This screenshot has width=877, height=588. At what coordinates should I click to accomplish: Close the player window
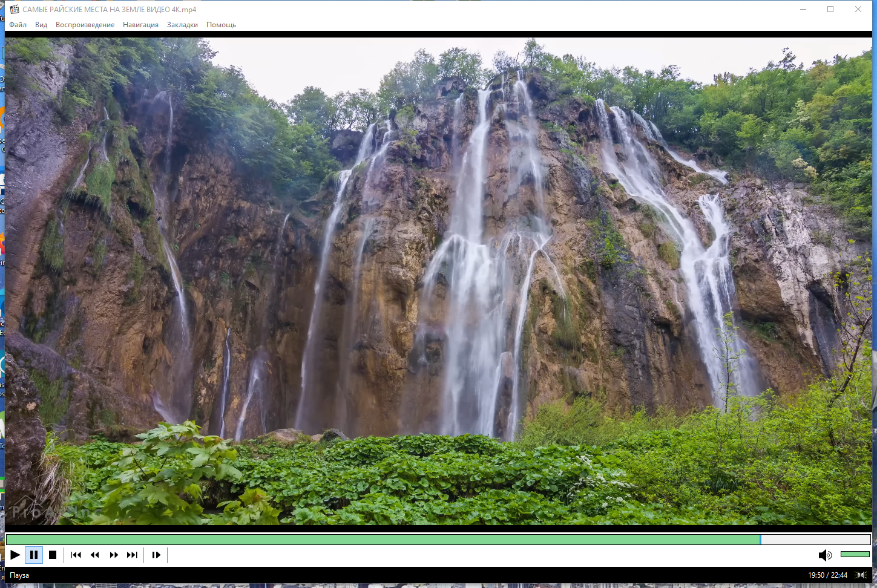(858, 9)
